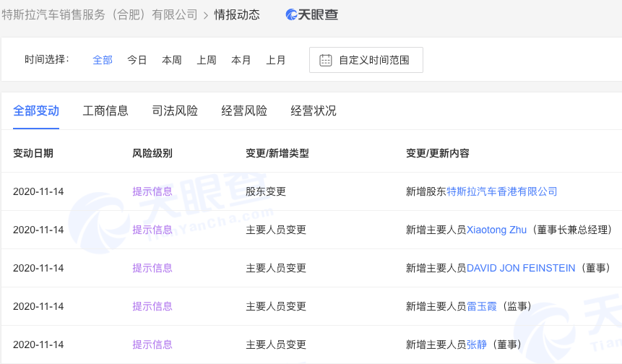Image resolution: width=622 pixels, height=364 pixels.
Task: Filter by 本周
Action: coord(172,60)
